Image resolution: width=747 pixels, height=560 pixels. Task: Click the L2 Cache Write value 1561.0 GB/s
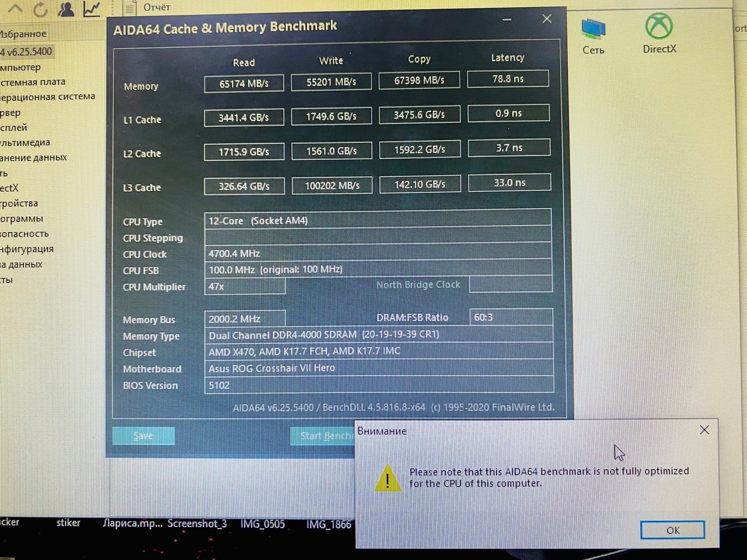click(x=331, y=150)
